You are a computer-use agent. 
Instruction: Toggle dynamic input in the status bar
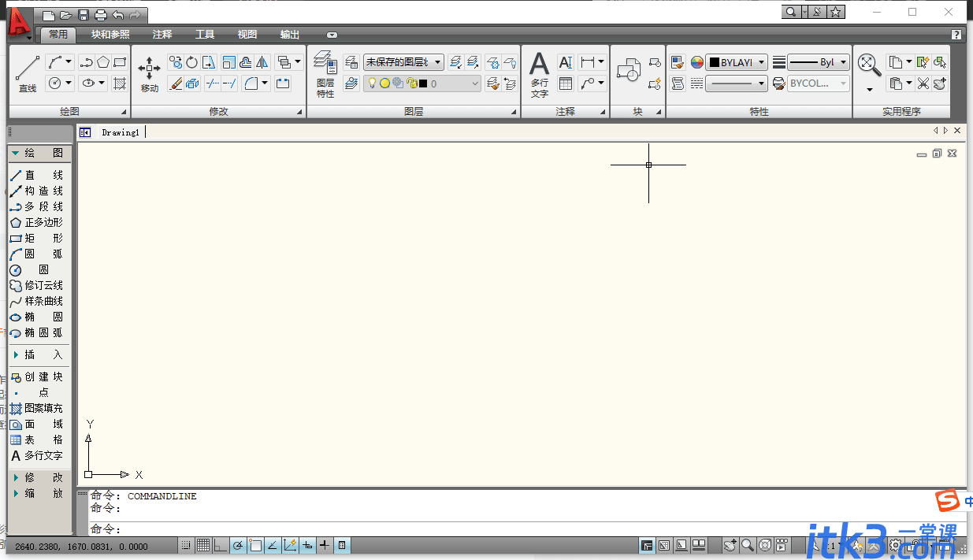click(307, 545)
